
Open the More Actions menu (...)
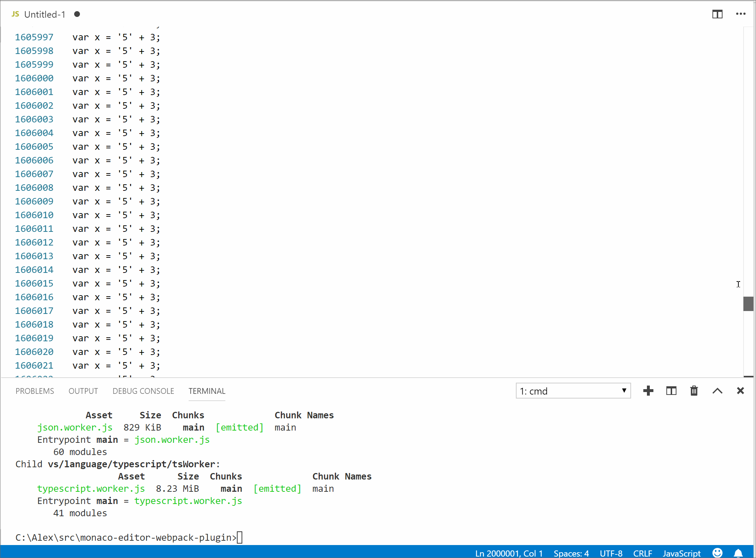(741, 14)
